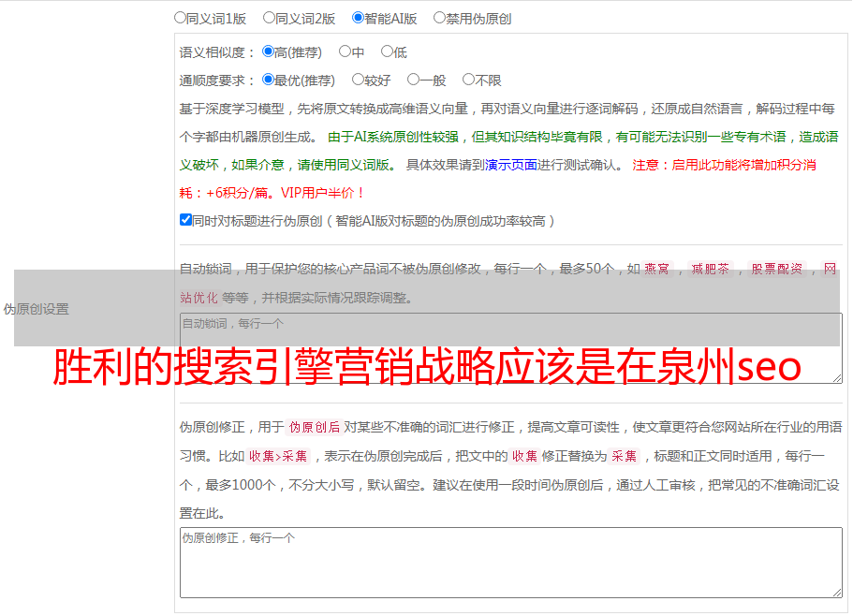Image resolution: width=853 pixels, height=616 pixels.
Task: Select 禁用伪原创 radio option
Action: click(439, 18)
